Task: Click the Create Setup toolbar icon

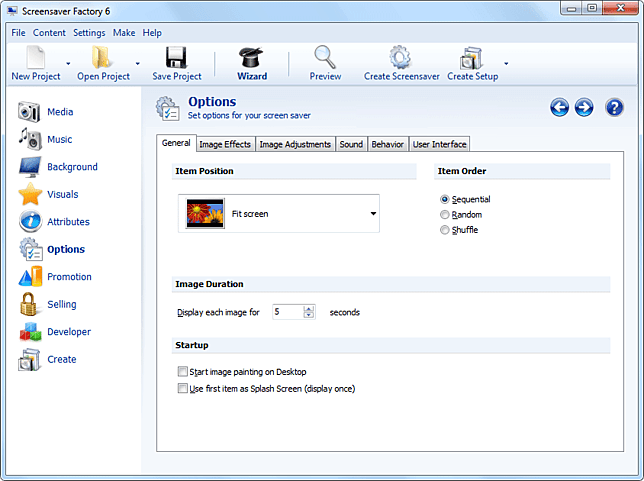Action: click(x=471, y=58)
